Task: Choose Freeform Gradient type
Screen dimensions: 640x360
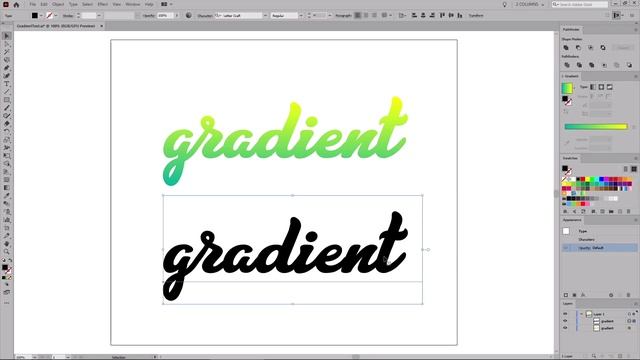Action: coord(609,87)
